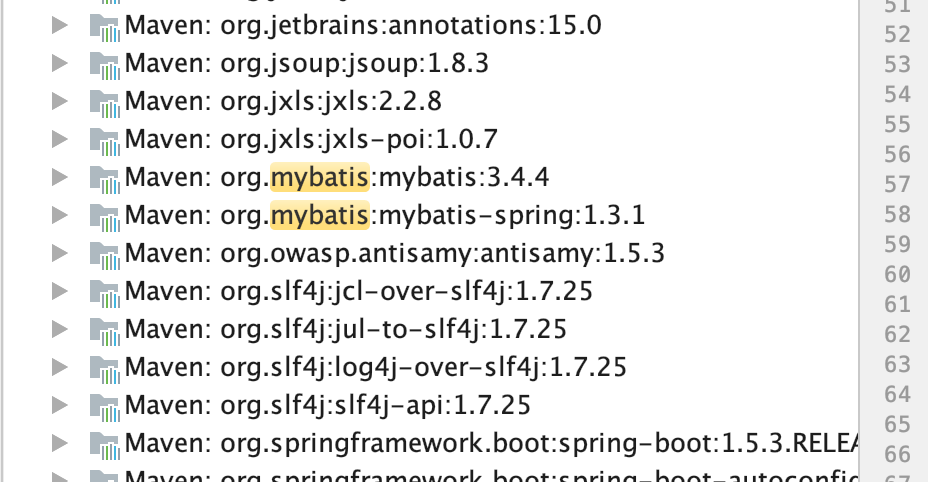Image resolution: width=928 pixels, height=482 pixels.
Task: Expand the org.mybatis:mybatis:3.4.4 library node
Action: coord(60,177)
